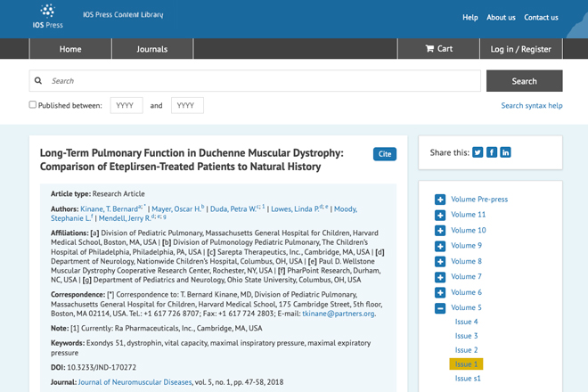Screen dimensions: 588x392
Task: Select highlighted Issue 1
Action: tap(466, 363)
